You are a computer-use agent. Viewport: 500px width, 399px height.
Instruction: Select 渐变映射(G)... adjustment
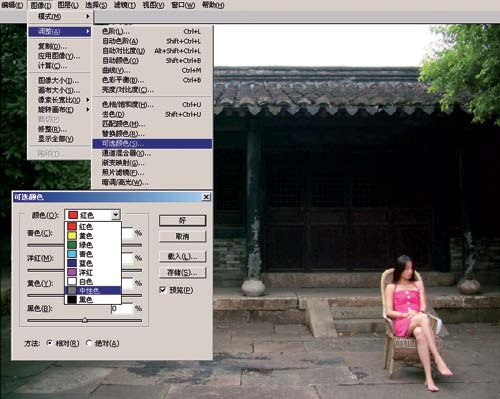(x=152, y=163)
